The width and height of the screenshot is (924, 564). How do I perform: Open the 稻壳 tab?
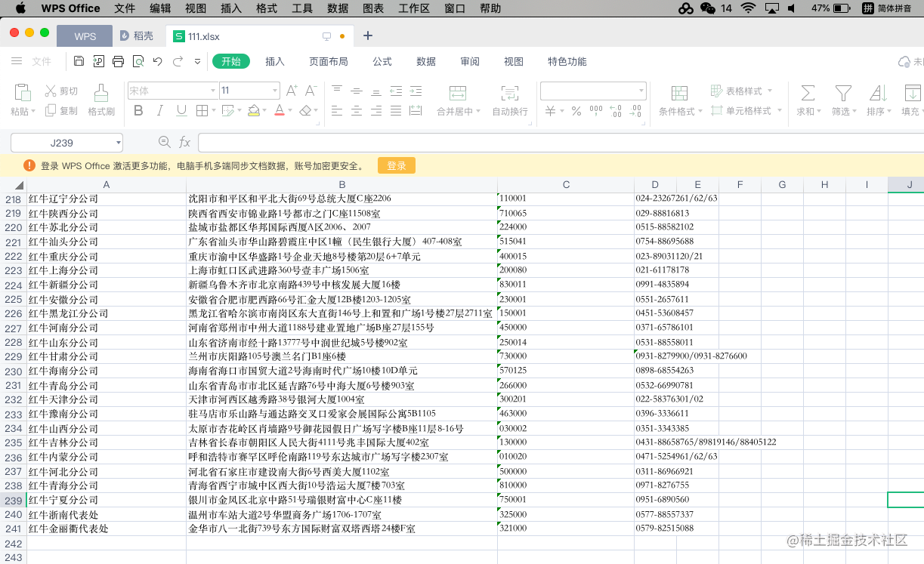(137, 35)
